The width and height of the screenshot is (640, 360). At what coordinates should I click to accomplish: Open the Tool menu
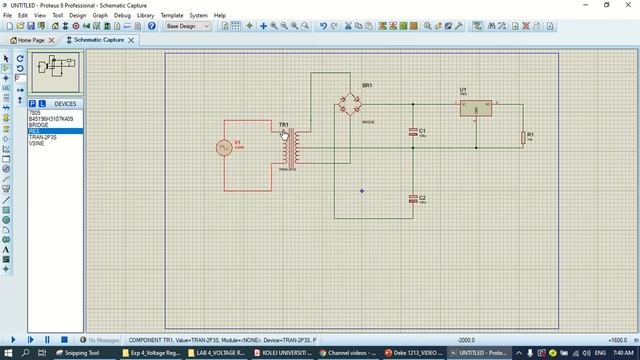(58, 16)
